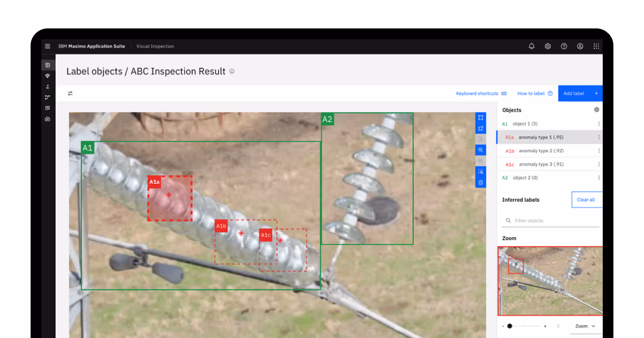
Task: Click the zoom in magnifier tool
Action: click(x=481, y=150)
